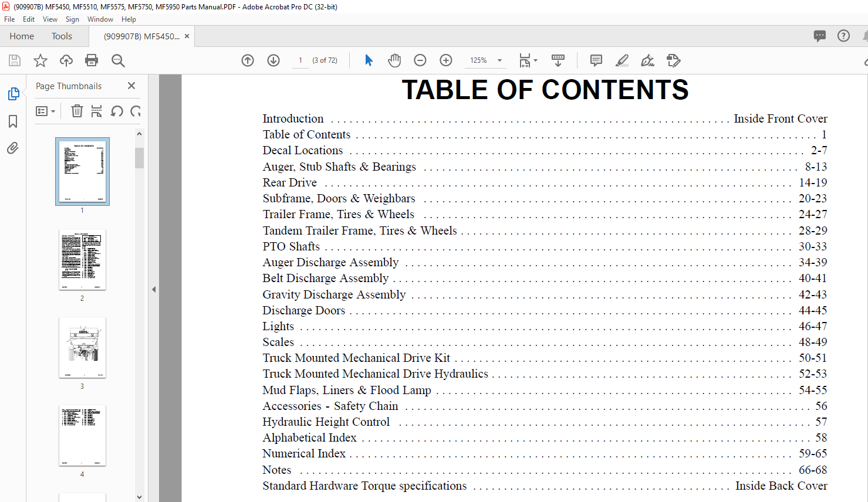Open the page break insert tool
The height and width of the screenshot is (502, 868).
click(x=97, y=111)
